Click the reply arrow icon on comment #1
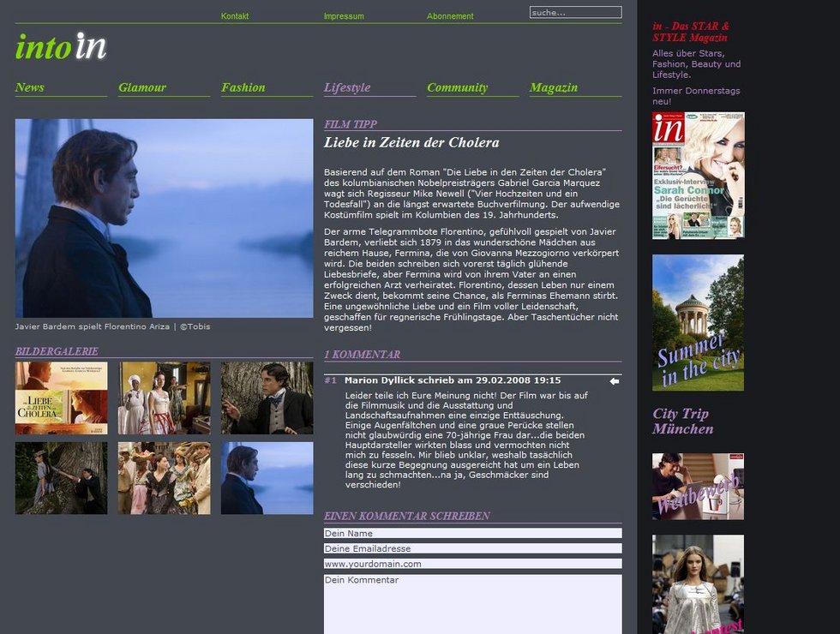 615,381
